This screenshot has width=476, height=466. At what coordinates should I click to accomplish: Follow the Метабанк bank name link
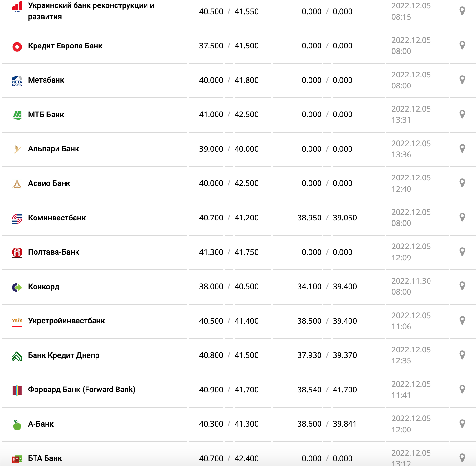[46, 80]
